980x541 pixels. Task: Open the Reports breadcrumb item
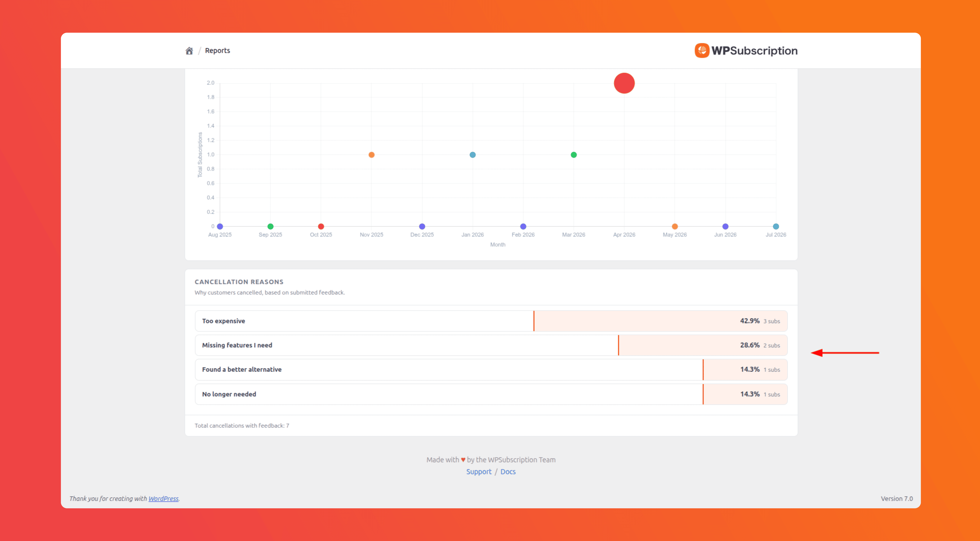tap(218, 51)
